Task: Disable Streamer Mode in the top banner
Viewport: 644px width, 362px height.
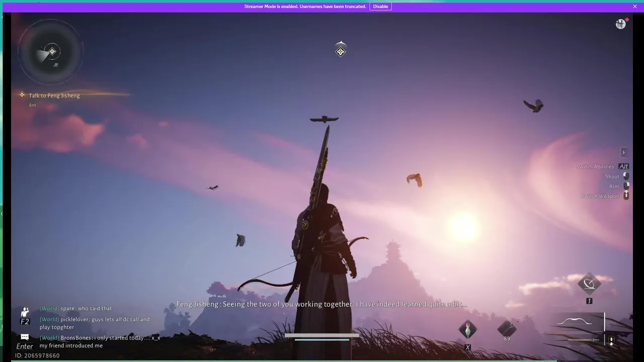Action: click(x=380, y=7)
